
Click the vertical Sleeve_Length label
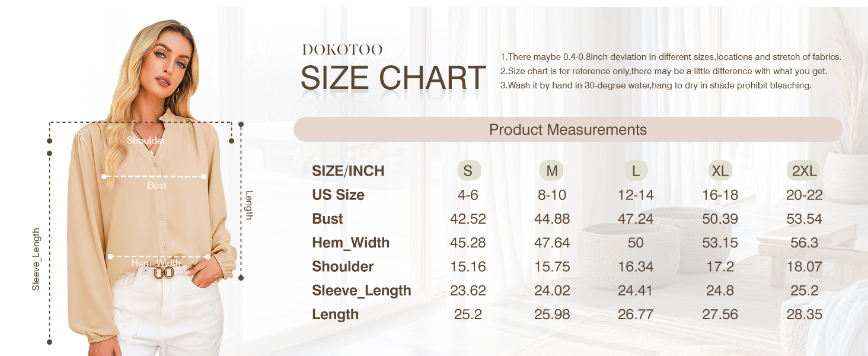[36, 259]
